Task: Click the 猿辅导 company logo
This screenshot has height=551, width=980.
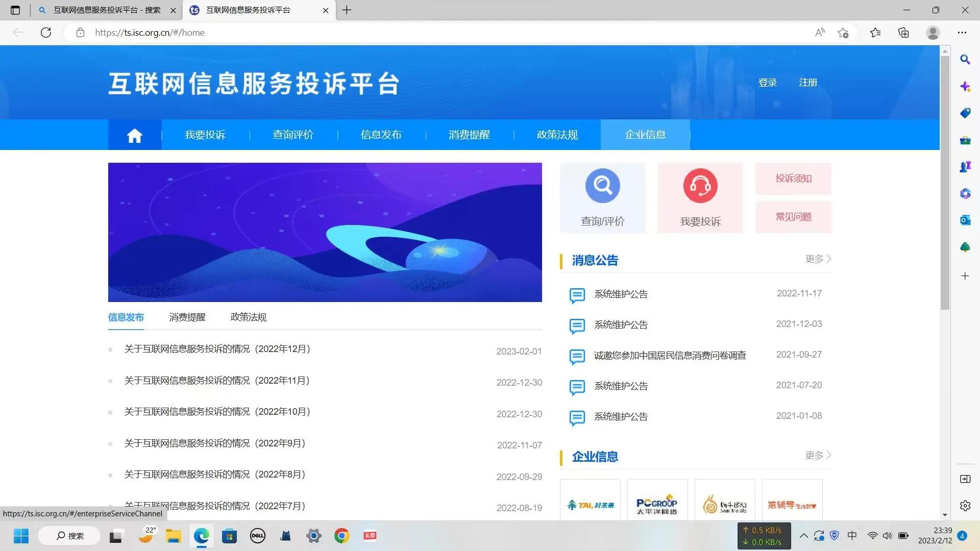Action: pyautogui.click(x=792, y=503)
